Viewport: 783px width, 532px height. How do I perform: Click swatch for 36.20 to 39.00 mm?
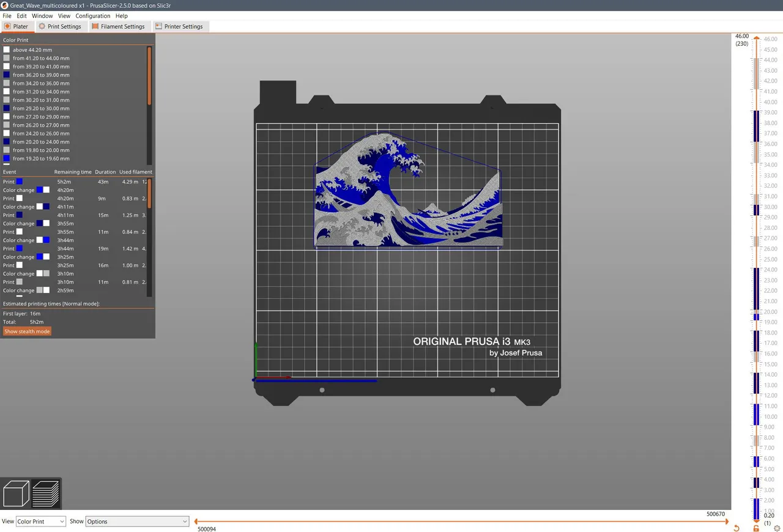[x=7, y=75]
